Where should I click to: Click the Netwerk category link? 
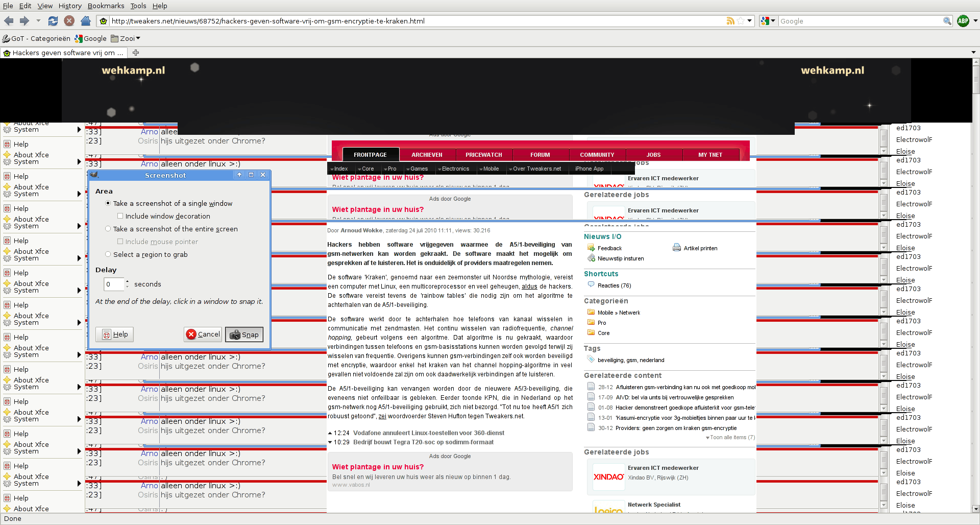629,313
